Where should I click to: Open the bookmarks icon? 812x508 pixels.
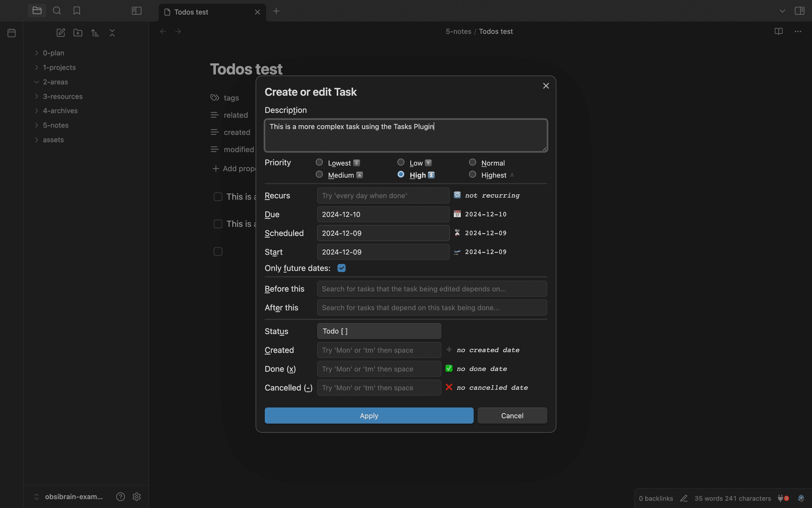click(77, 11)
